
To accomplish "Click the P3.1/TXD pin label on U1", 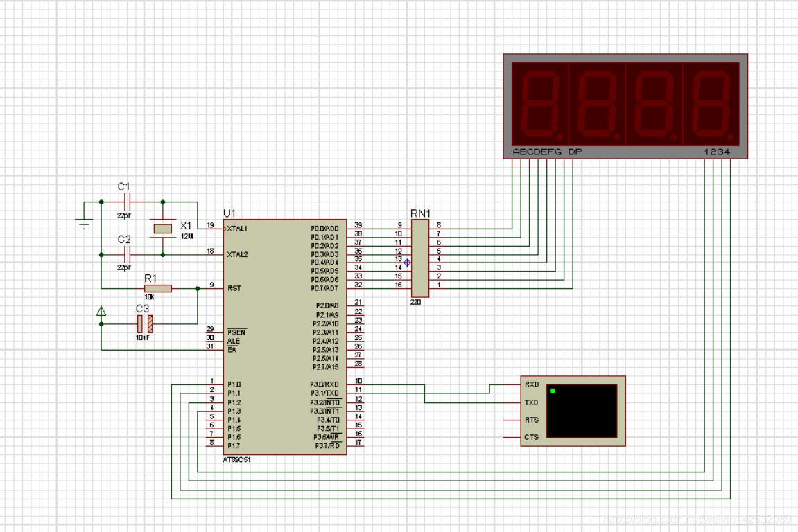I will point(325,393).
